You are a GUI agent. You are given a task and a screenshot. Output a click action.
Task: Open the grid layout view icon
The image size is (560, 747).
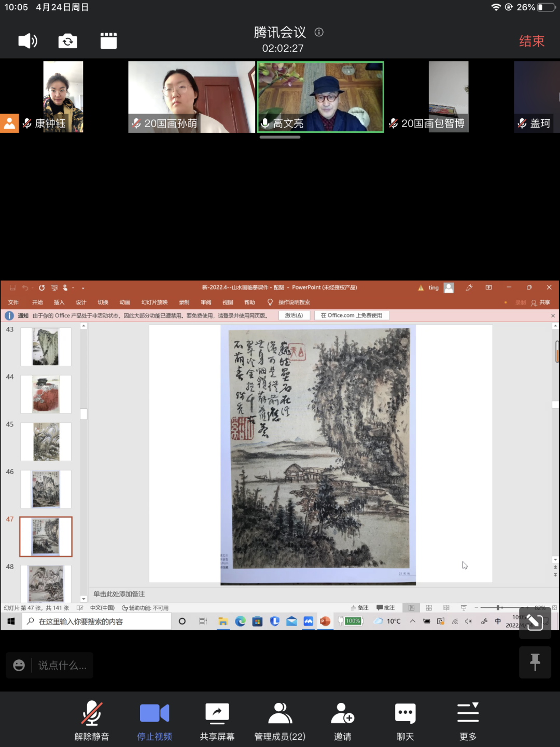point(108,40)
